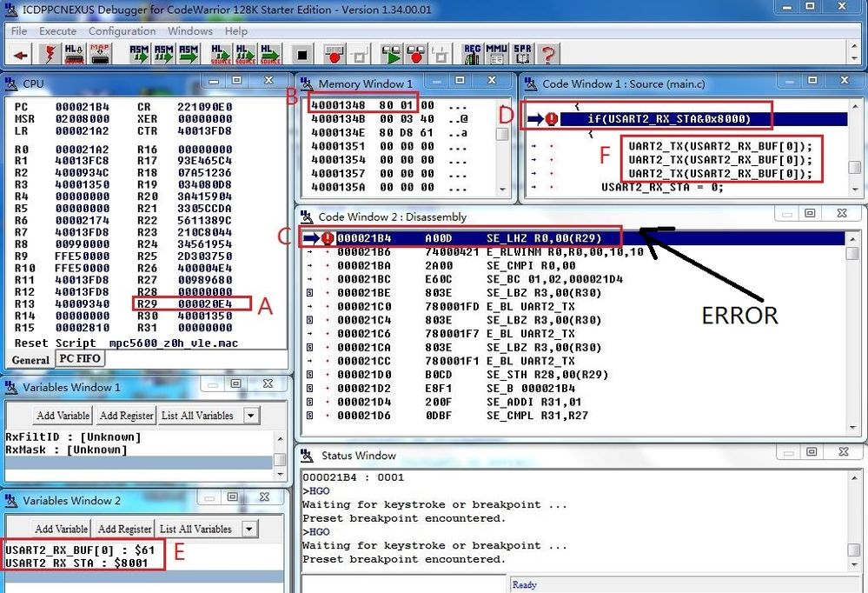Open the Configuration menu

[x=122, y=31]
